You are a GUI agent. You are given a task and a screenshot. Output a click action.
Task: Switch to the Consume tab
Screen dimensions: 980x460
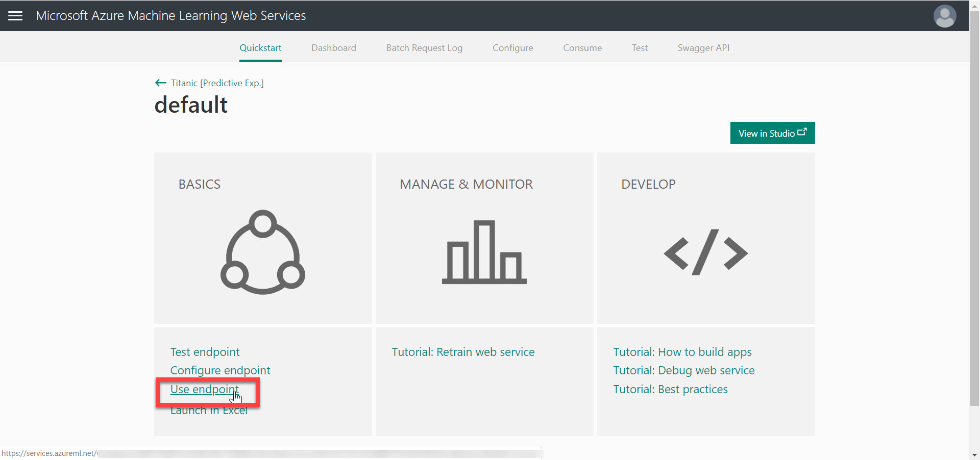582,48
